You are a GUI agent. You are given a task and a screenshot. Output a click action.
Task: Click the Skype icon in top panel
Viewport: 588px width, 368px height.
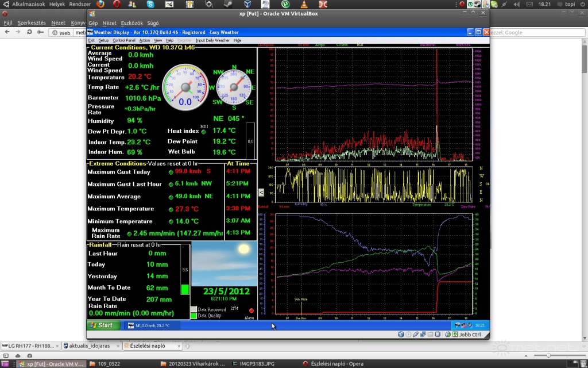click(x=150, y=4)
